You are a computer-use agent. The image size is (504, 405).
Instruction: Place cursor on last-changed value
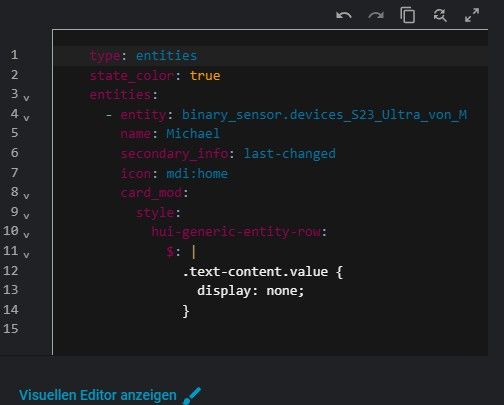point(290,154)
